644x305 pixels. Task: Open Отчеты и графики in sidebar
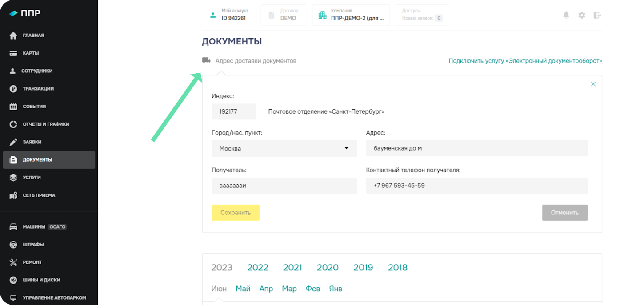point(46,124)
